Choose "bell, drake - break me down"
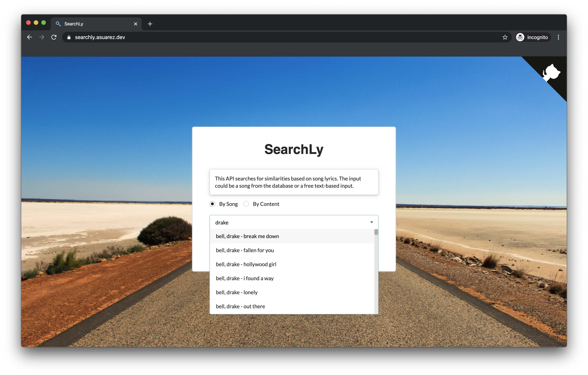 click(x=247, y=236)
